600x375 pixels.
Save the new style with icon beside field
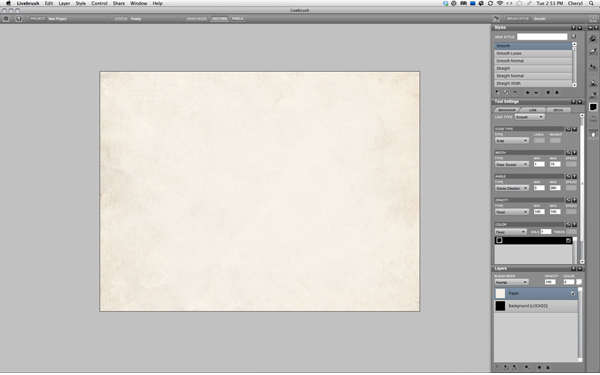[x=574, y=37]
